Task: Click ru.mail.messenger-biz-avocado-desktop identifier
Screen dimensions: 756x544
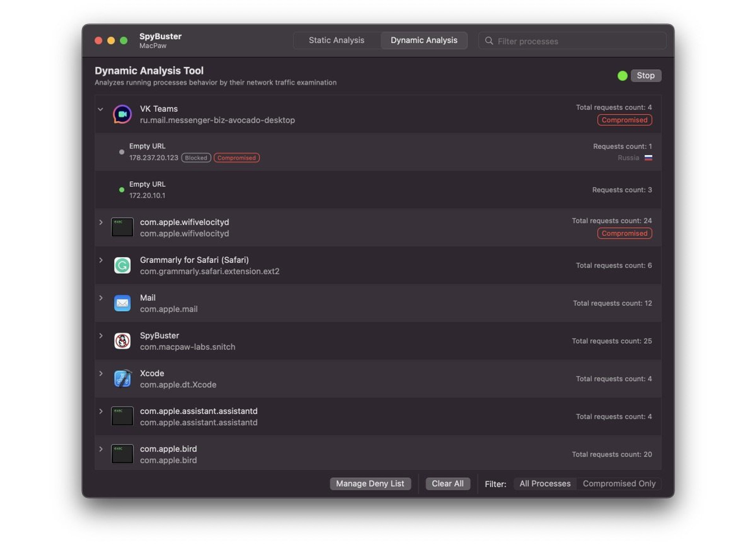Action: (x=217, y=120)
